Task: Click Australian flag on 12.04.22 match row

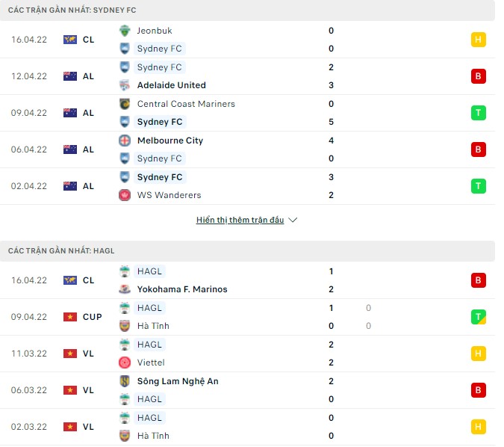Action: pos(70,76)
